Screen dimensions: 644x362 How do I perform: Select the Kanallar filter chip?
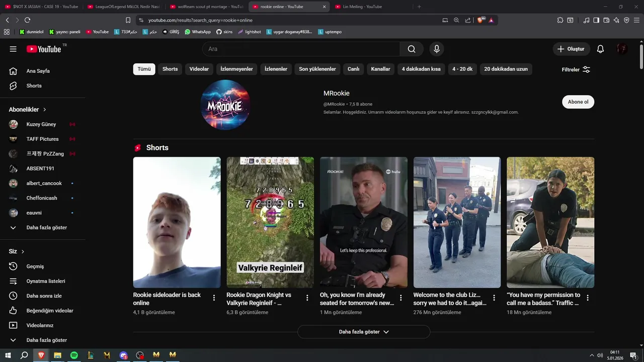point(381,69)
